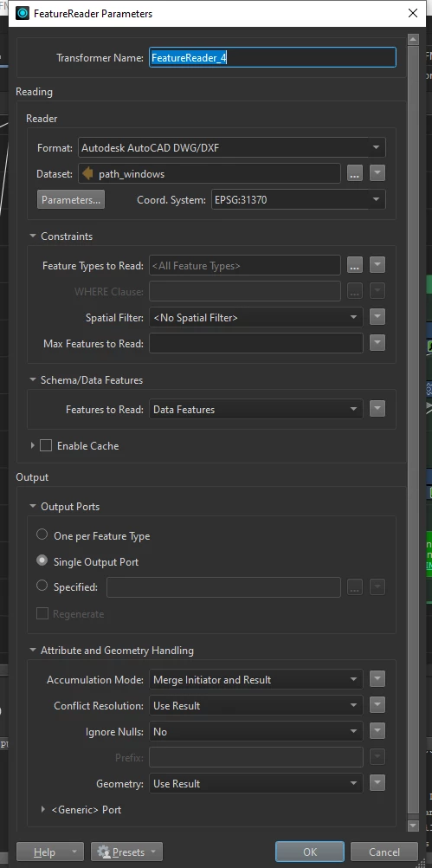Click the scrollbar up arrow
The width and height of the screenshot is (432, 868).
[413, 40]
